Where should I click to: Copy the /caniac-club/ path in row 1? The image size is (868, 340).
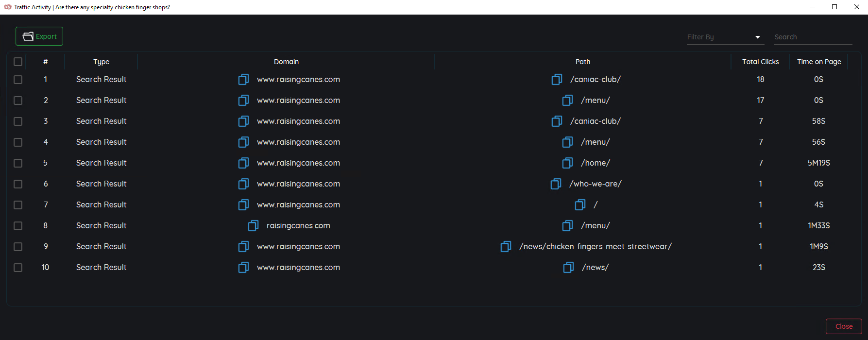(557, 79)
